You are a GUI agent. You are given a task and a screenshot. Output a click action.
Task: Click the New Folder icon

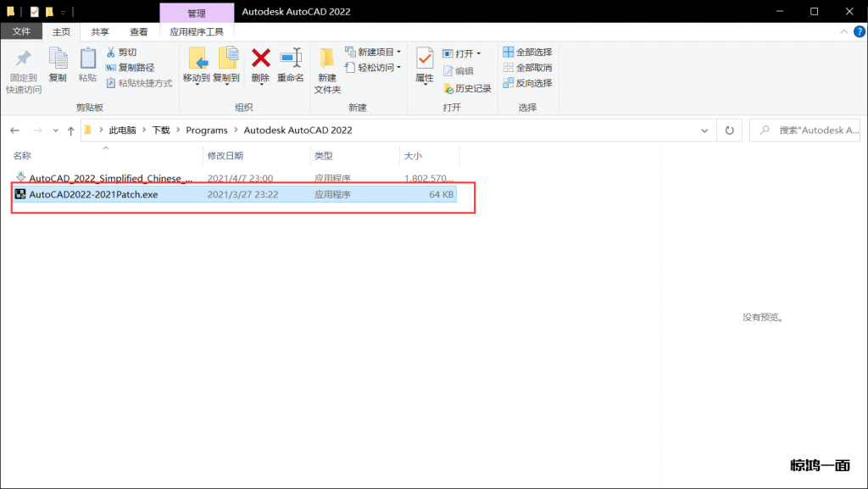coord(327,59)
